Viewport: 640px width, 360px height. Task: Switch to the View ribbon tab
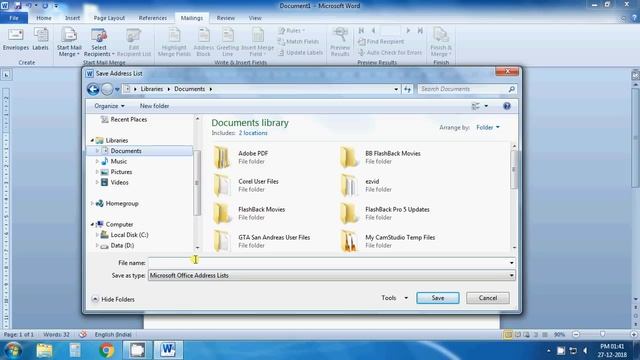click(255, 18)
